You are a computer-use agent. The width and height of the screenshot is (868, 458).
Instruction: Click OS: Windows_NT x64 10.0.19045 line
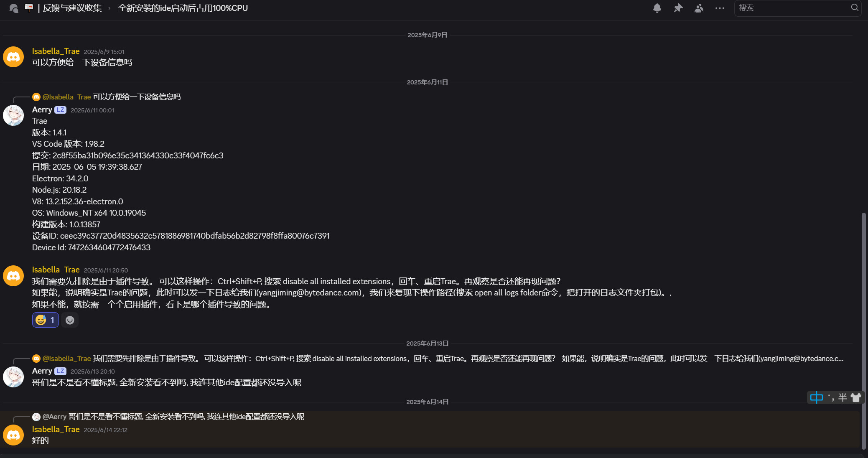tap(89, 213)
